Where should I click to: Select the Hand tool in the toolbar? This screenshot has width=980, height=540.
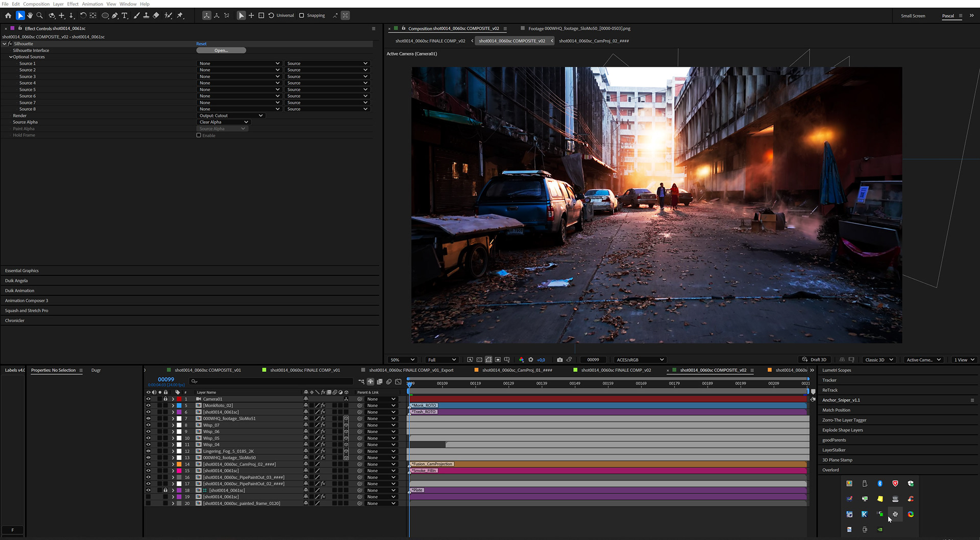30,16
